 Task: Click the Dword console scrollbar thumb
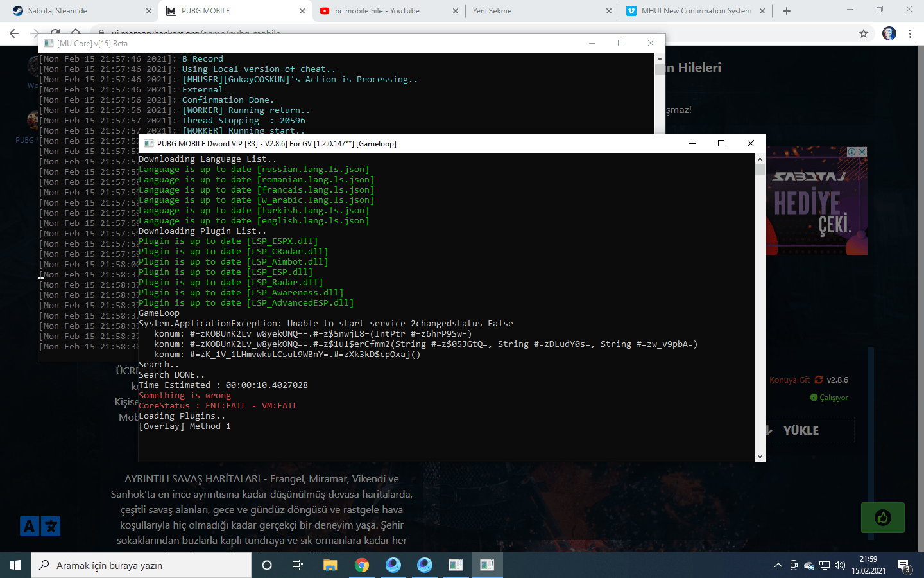(x=760, y=170)
